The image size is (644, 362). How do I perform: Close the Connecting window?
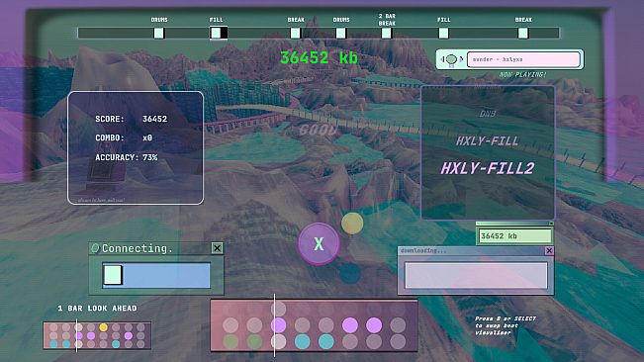[217, 248]
